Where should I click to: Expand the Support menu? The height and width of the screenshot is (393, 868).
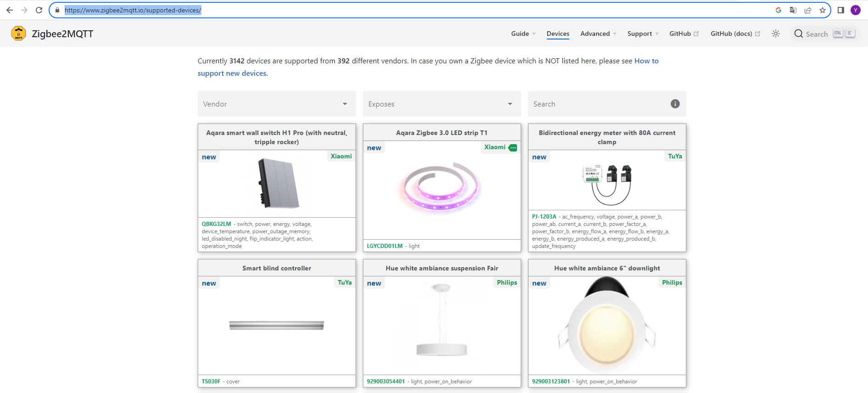pyautogui.click(x=643, y=34)
